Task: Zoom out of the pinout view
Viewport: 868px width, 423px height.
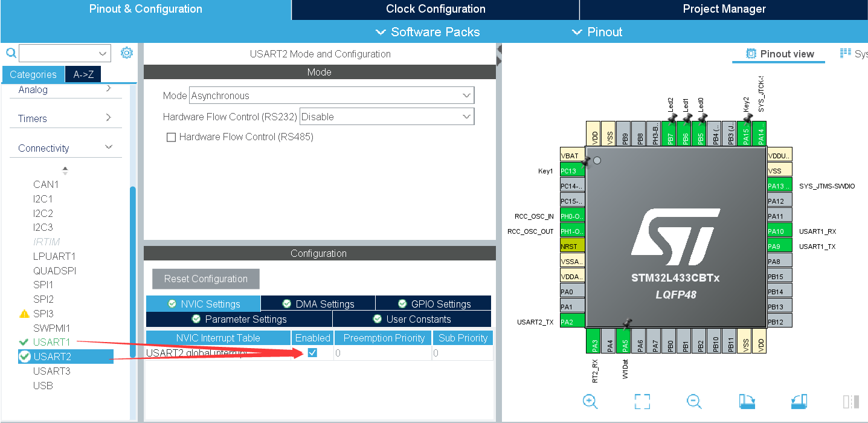Action: [694, 401]
